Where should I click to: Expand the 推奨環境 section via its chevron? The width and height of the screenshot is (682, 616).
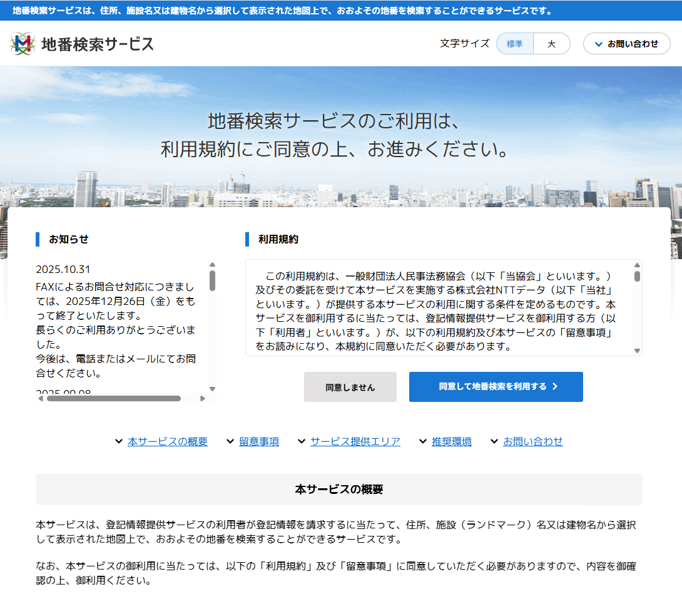(x=422, y=441)
